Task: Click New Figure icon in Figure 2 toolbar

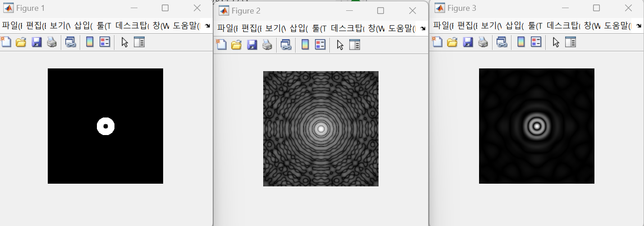Action: [x=221, y=45]
